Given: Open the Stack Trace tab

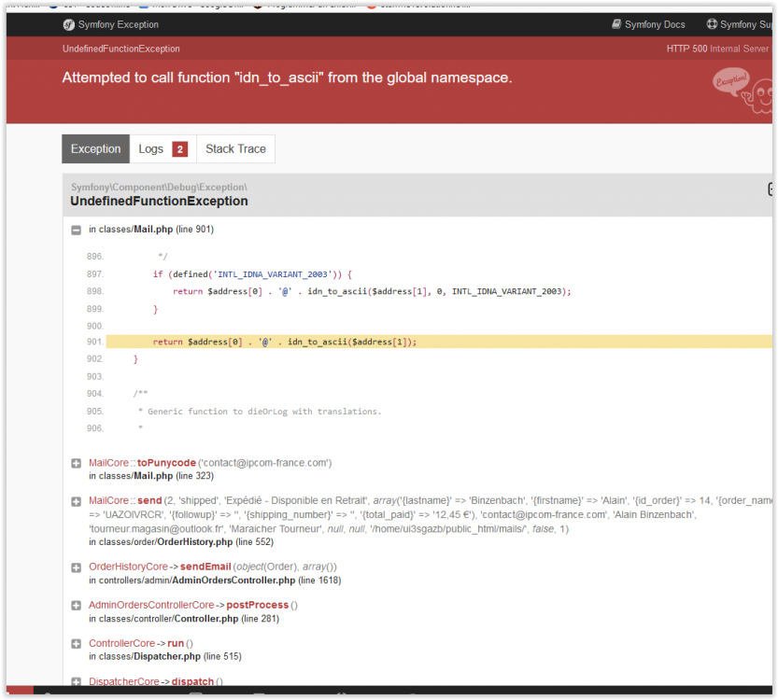Looking at the screenshot, I should pos(235,148).
